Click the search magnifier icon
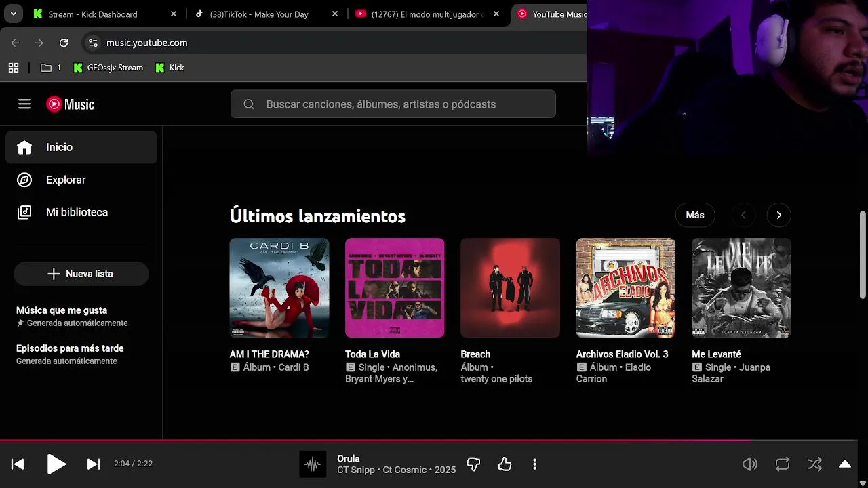The image size is (868, 488). point(249,104)
